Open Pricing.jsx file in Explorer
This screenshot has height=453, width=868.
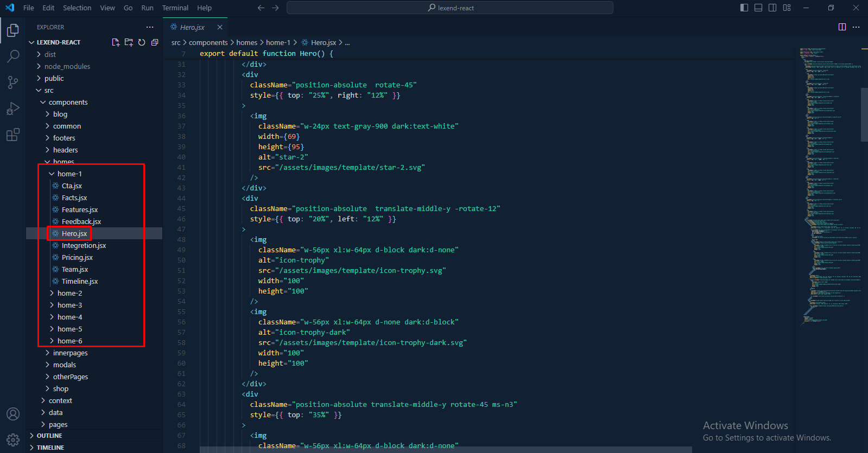click(x=77, y=257)
